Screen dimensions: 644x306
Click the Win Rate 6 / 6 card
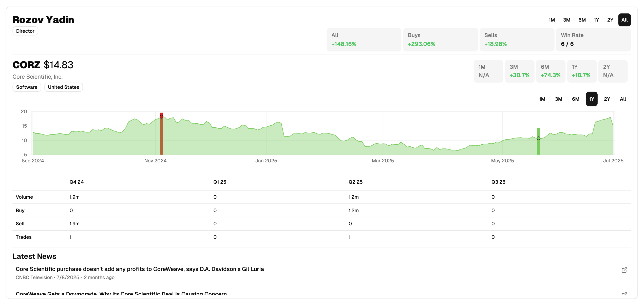pyautogui.click(x=593, y=40)
